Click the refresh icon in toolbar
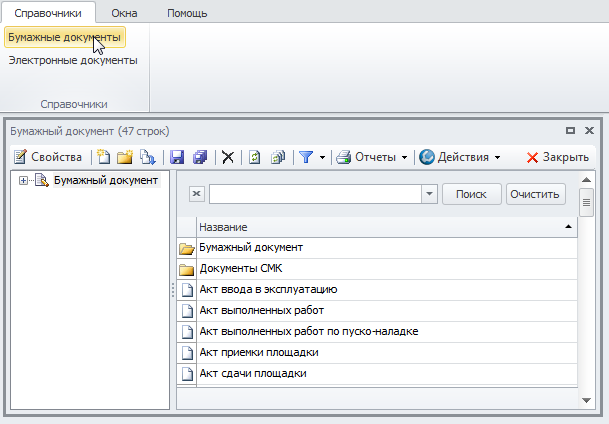 [x=255, y=157]
